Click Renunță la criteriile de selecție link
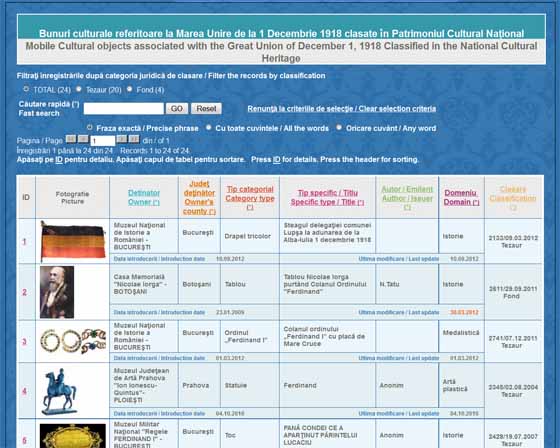The image size is (560, 448). coord(341,109)
